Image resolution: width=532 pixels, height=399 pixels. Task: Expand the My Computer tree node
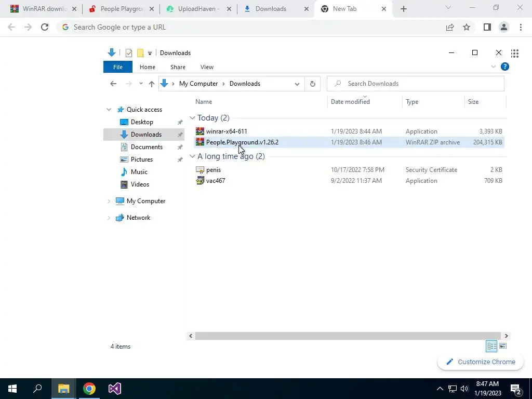click(x=109, y=201)
